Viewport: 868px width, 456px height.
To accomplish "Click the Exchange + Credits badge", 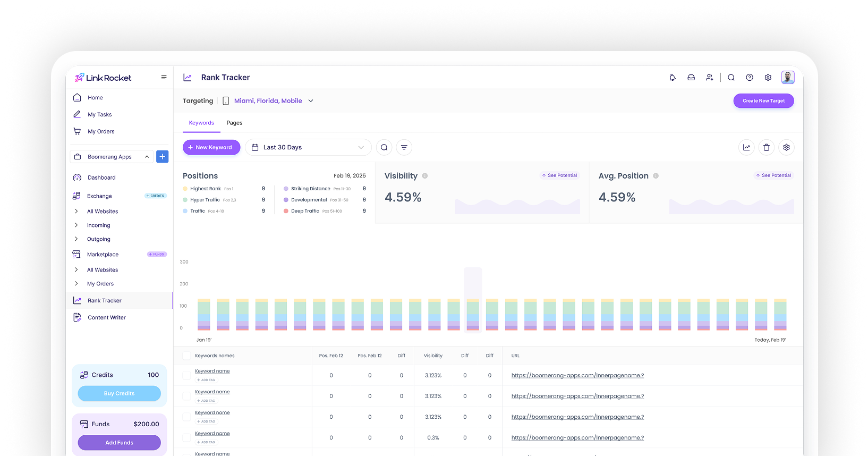I will tap(156, 196).
